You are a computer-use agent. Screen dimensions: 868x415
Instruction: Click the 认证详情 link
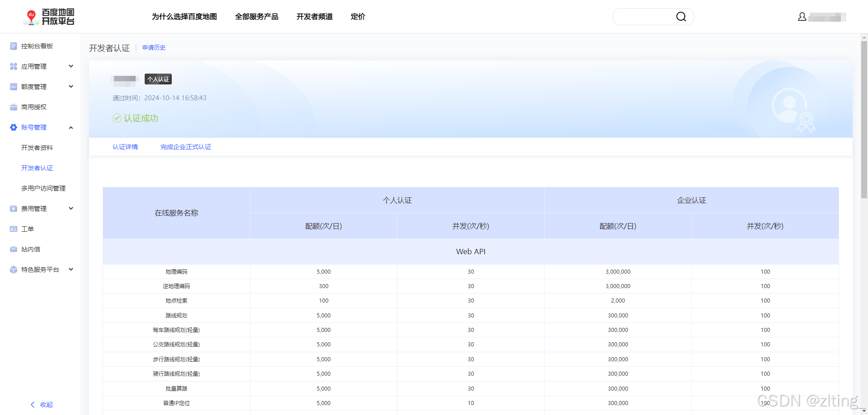[125, 147]
